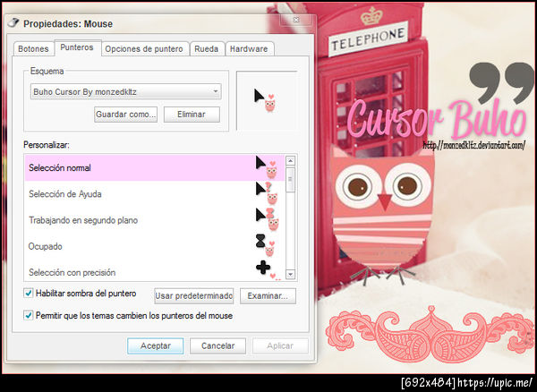Click the Usar predeterminado button
Screen dimensions: 537x392
[194, 296]
